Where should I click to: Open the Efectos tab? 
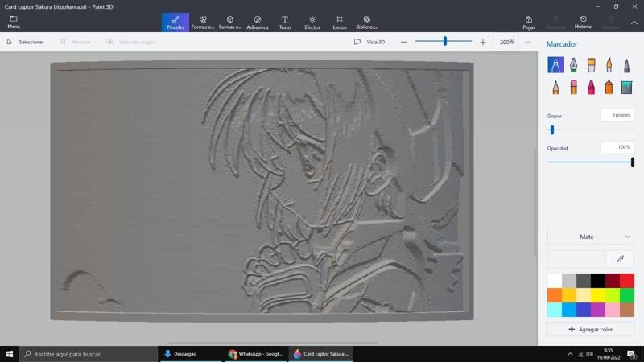click(x=312, y=23)
